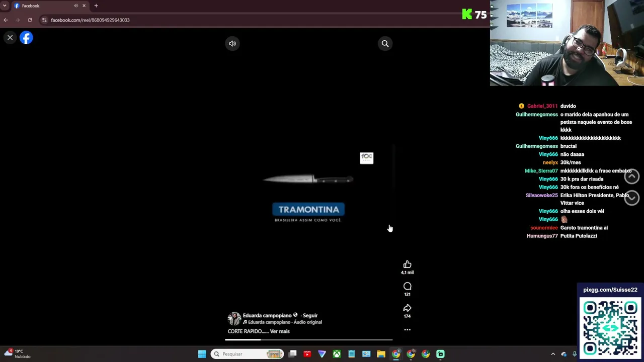Share the reel using arrow icon

pos(408,308)
